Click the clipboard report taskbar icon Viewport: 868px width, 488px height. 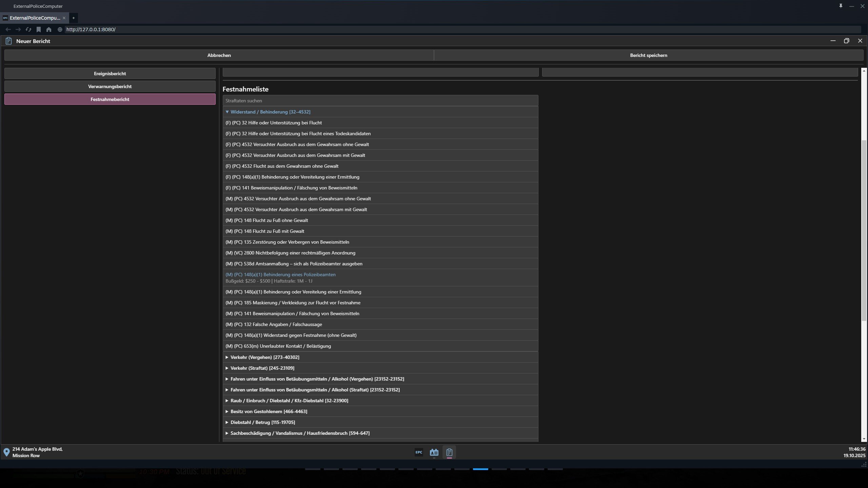point(449,452)
